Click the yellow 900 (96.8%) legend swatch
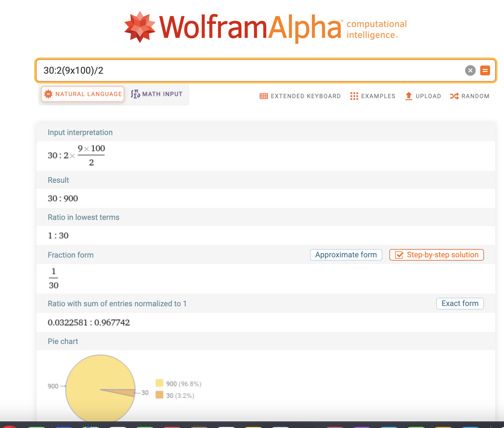Image resolution: width=504 pixels, height=428 pixels. (x=159, y=383)
